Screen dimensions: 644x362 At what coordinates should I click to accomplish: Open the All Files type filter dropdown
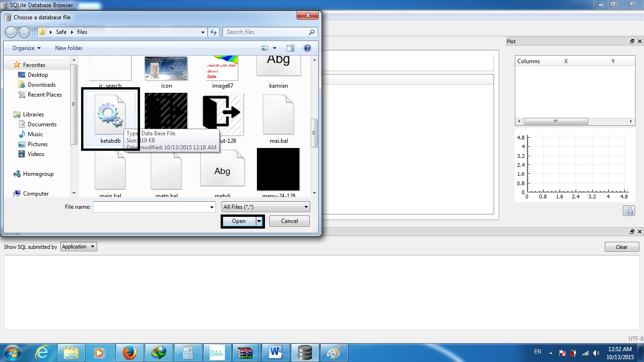click(266, 206)
